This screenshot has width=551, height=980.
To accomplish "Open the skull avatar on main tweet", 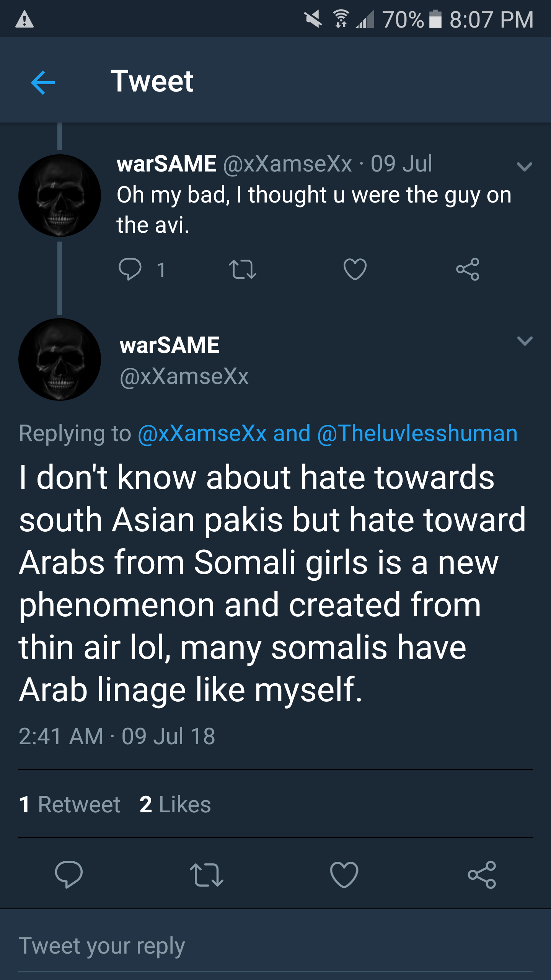I will tap(60, 359).
